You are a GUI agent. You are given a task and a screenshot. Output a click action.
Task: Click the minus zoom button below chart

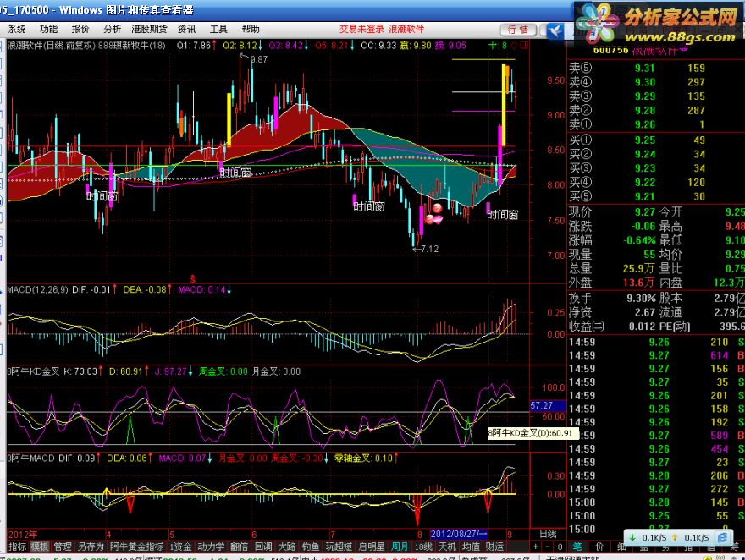point(547,546)
